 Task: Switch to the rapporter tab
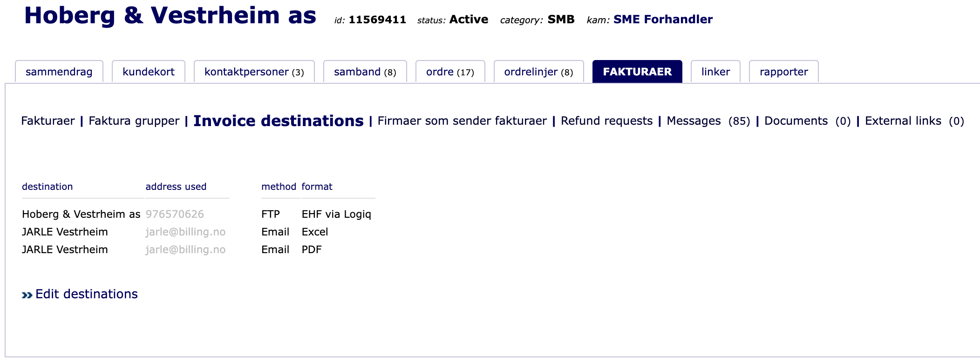[783, 71]
